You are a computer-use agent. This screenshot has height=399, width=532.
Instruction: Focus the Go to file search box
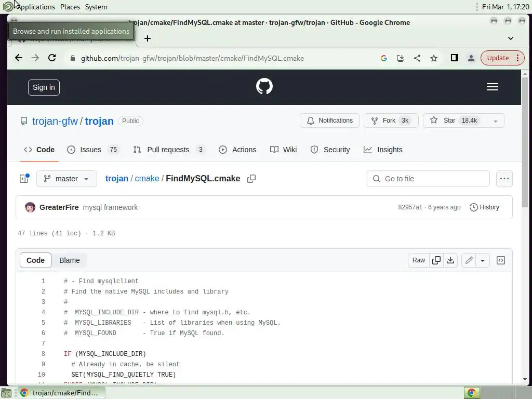pyautogui.click(x=428, y=179)
